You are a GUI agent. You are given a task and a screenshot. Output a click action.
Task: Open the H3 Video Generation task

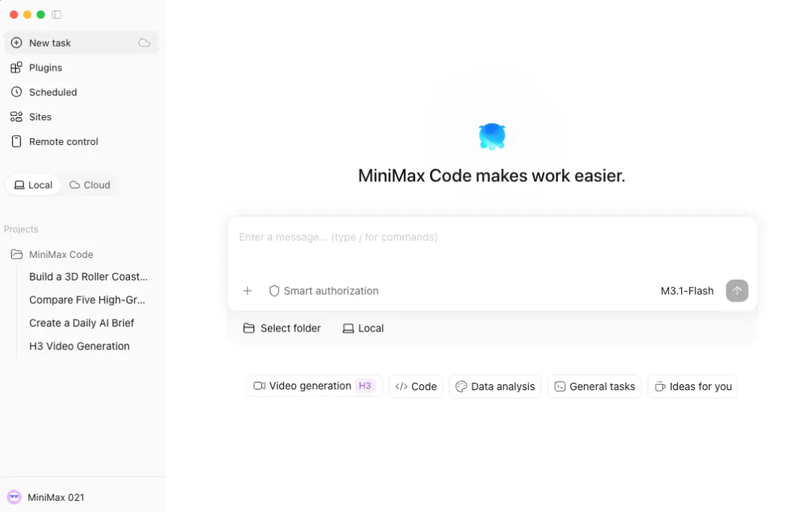point(79,347)
